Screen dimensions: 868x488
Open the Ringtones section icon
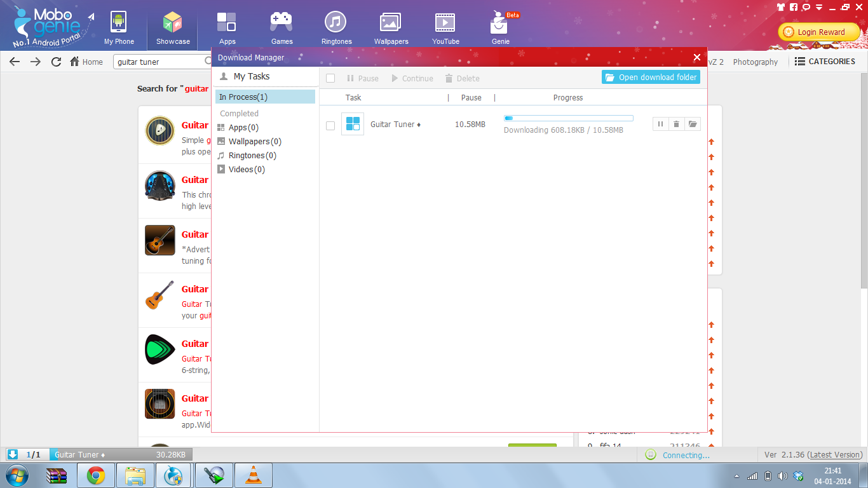coord(336,29)
